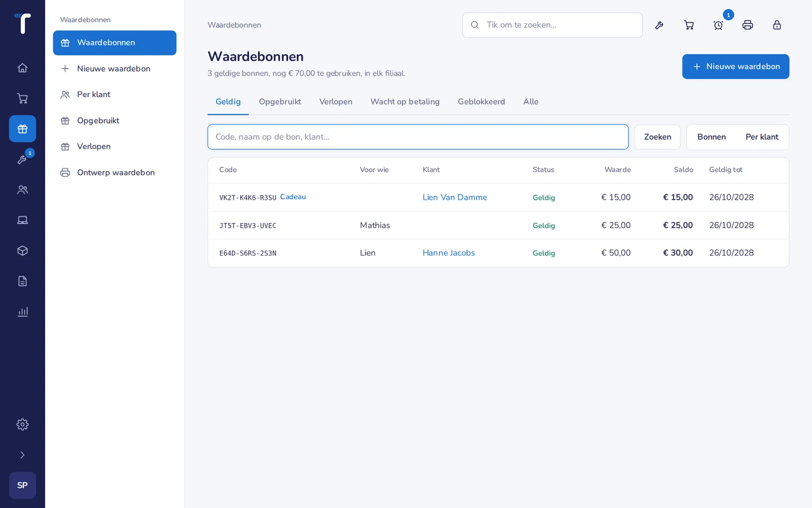The width and height of the screenshot is (812, 508).
Task: Focus the 'Code, naam op de bon' filter field
Action: pos(418,137)
